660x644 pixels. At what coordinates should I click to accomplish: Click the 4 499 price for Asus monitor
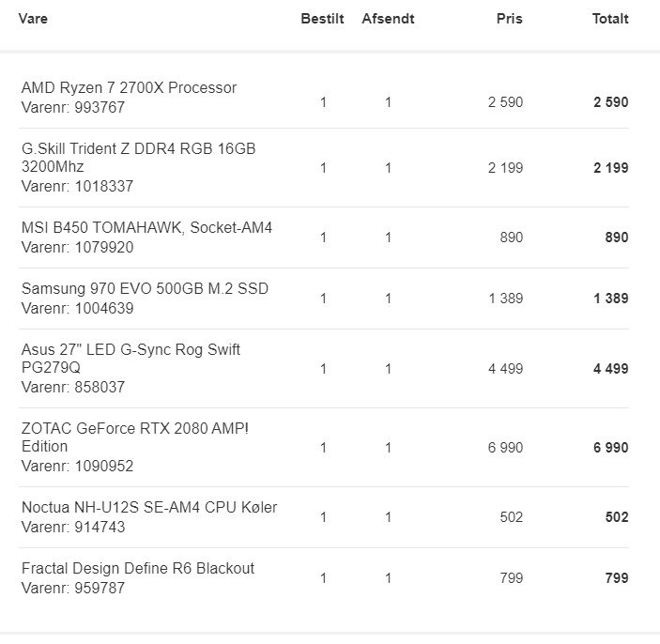(505, 369)
